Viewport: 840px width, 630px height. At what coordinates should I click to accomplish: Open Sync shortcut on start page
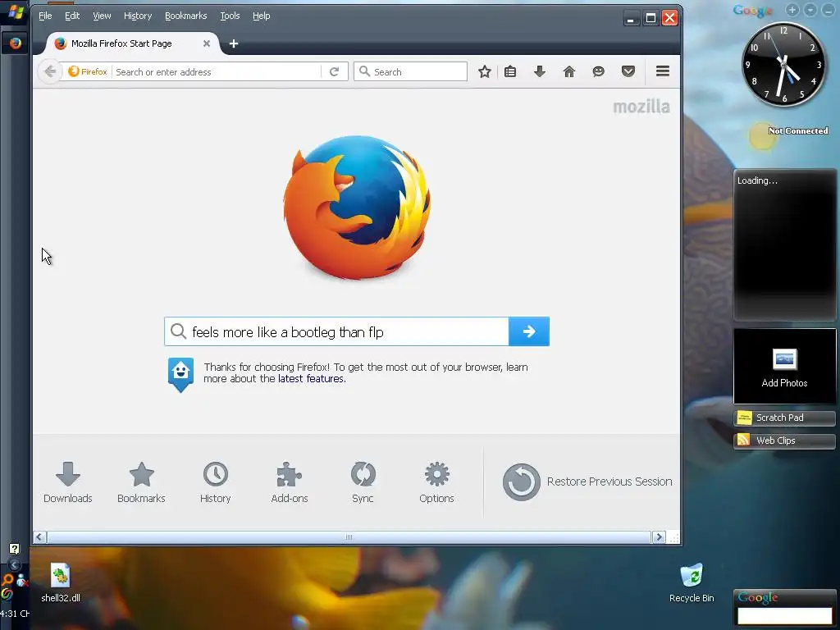363,482
